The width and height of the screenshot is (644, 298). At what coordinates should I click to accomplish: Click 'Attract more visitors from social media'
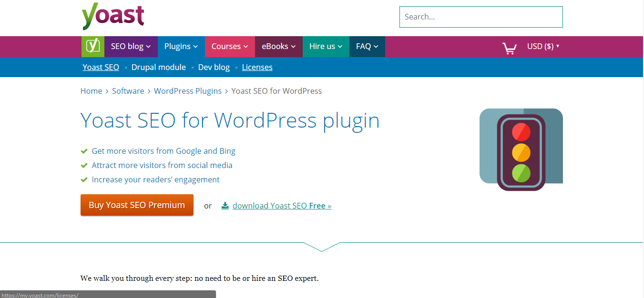pos(162,165)
